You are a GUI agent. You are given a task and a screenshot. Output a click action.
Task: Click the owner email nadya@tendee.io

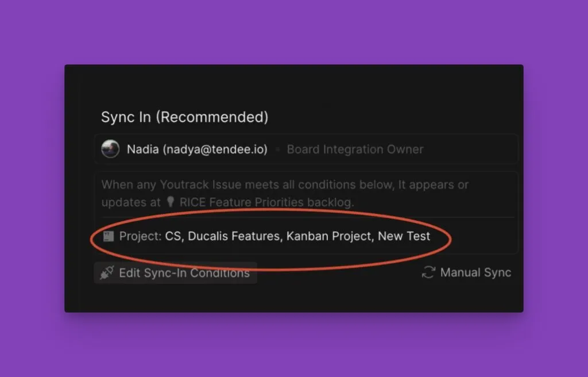tap(215, 149)
